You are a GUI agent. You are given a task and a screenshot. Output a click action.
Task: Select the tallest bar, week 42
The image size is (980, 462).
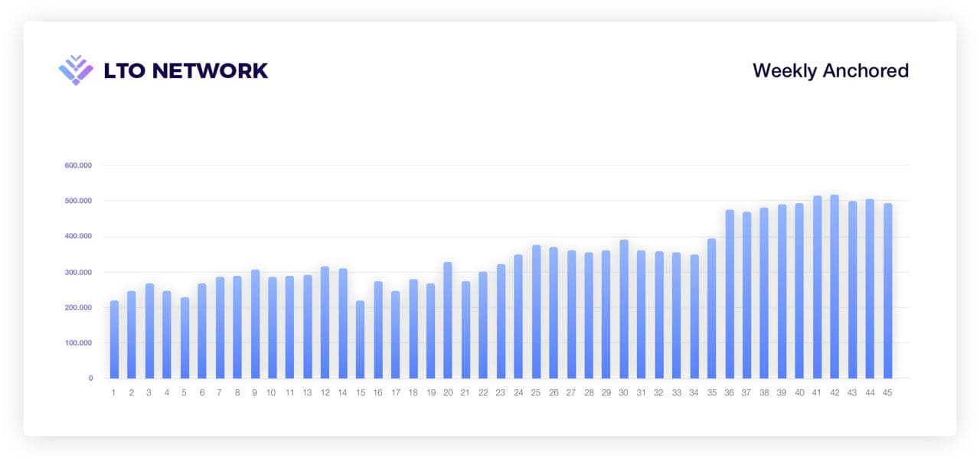click(x=835, y=287)
